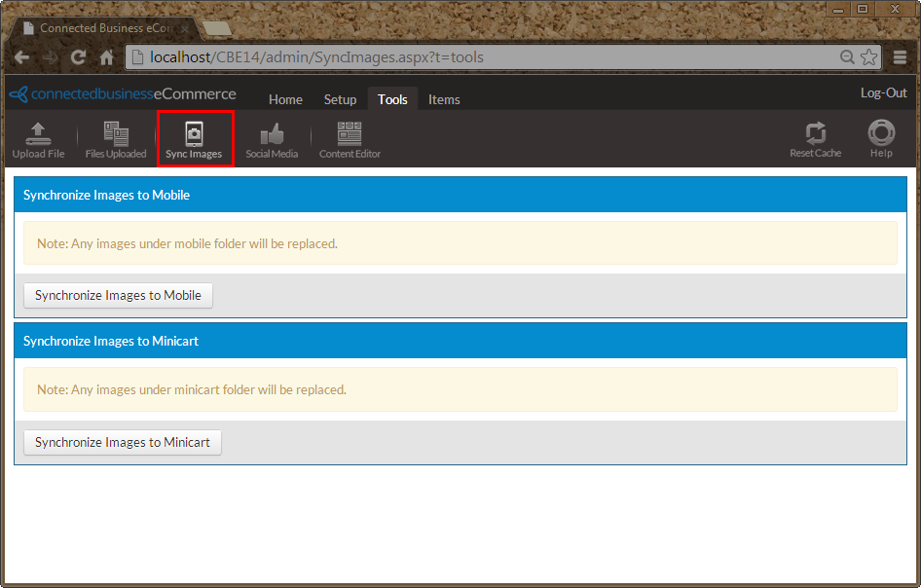Viewport: 921px width, 588px height.
Task: Bookmark page with the star icon
Action: (869, 57)
